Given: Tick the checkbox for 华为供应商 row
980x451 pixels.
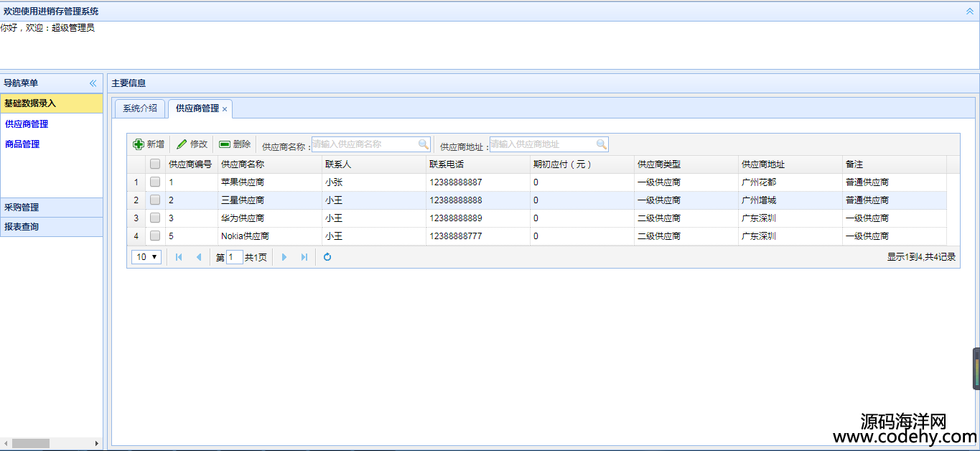Looking at the screenshot, I should click(x=155, y=218).
